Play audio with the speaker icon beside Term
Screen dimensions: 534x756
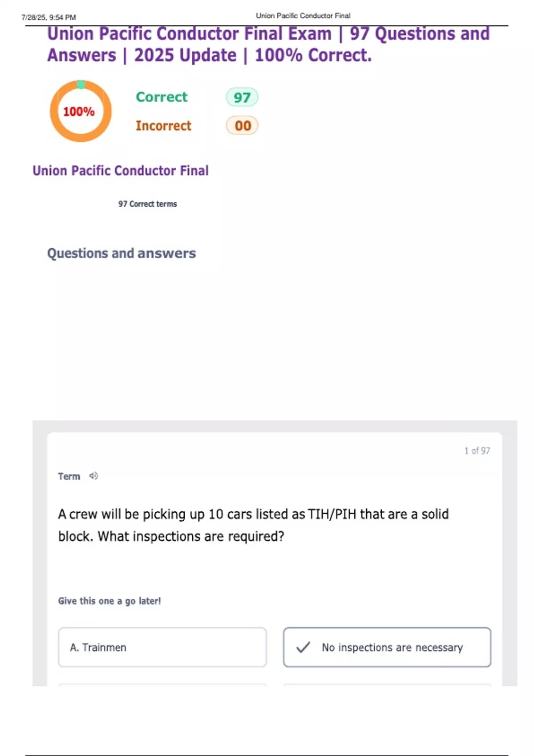pyautogui.click(x=93, y=476)
